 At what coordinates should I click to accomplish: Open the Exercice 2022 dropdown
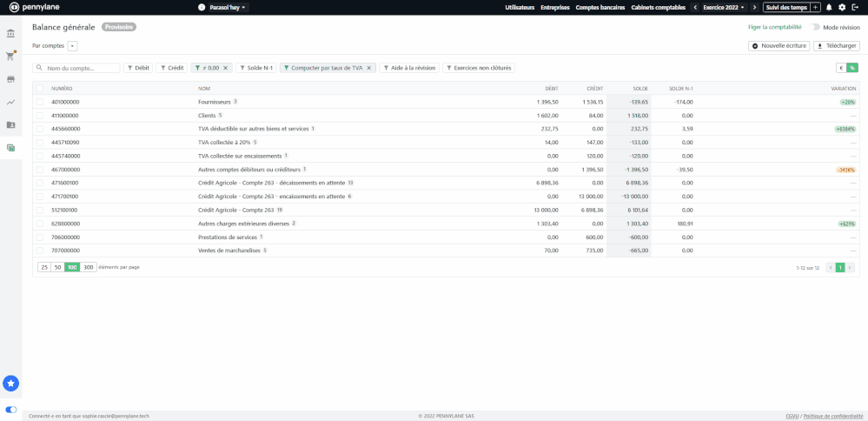(x=724, y=7)
